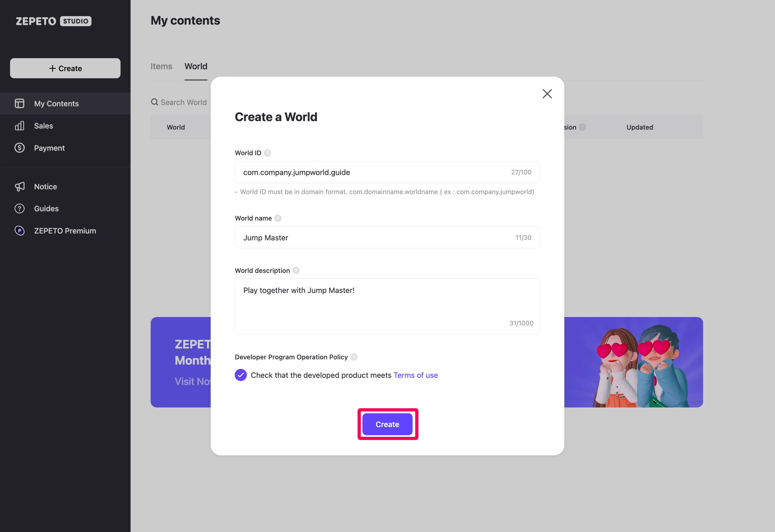The image size is (775, 532).
Task: Click the purple Create button in dialog
Action: (387, 424)
